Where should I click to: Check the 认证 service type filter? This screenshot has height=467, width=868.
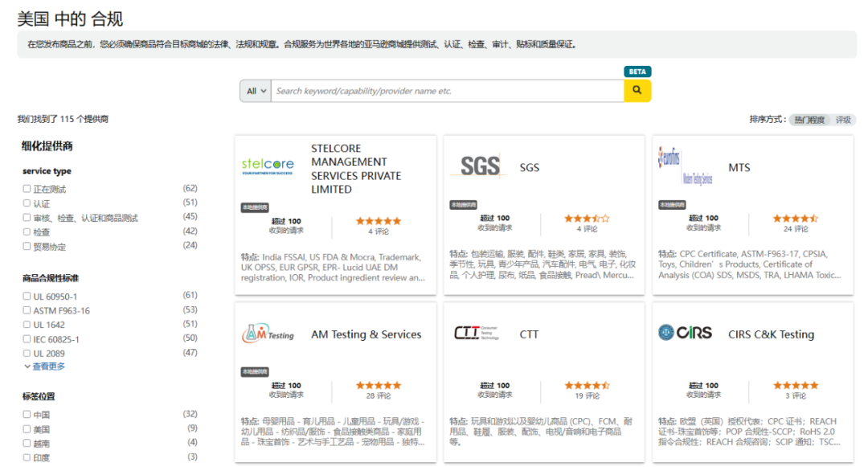coord(27,203)
